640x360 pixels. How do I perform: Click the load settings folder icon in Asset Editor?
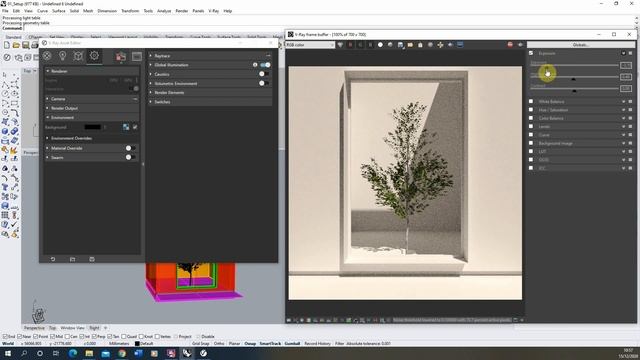click(x=72, y=259)
